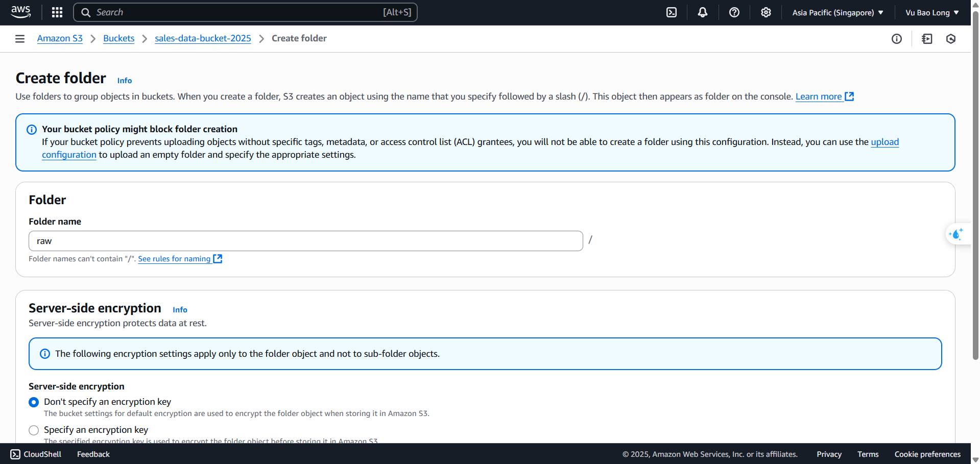Image resolution: width=980 pixels, height=464 pixels.
Task: Open the Vu Bao Long account menu
Action: point(932,13)
